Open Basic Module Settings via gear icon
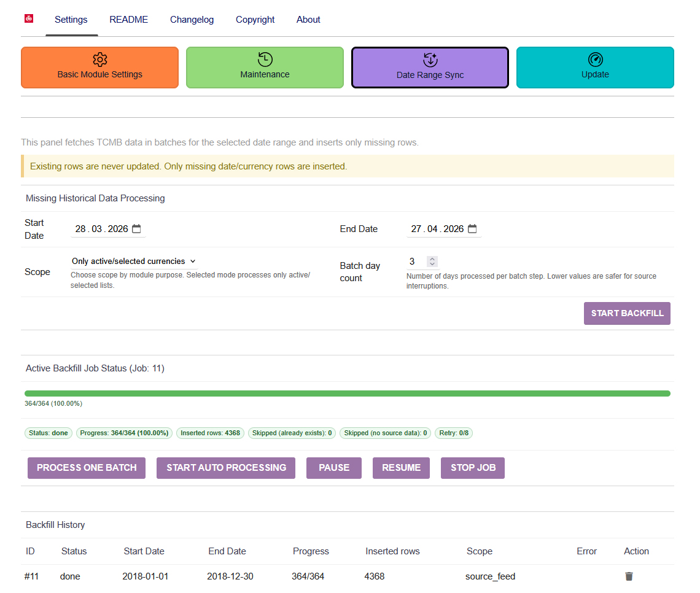Viewport: 700px width, 593px height. (x=99, y=60)
